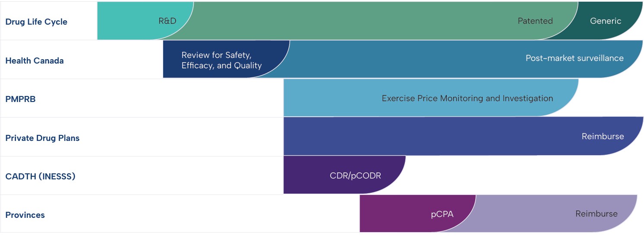Click the PMPRB row label
644x236 pixels.
(x=20, y=99)
